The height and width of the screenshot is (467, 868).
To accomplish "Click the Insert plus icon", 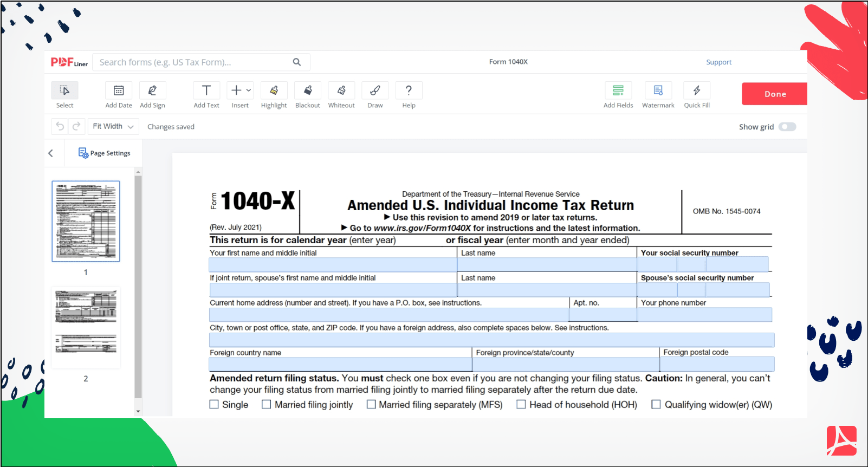I will (x=236, y=90).
